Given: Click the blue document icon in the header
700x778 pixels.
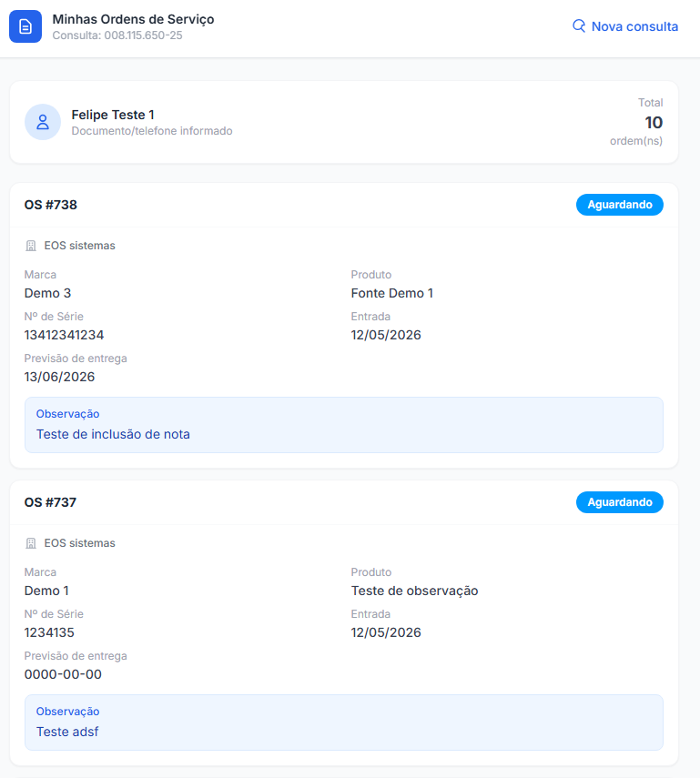Looking at the screenshot, I should tap(25, 26).
